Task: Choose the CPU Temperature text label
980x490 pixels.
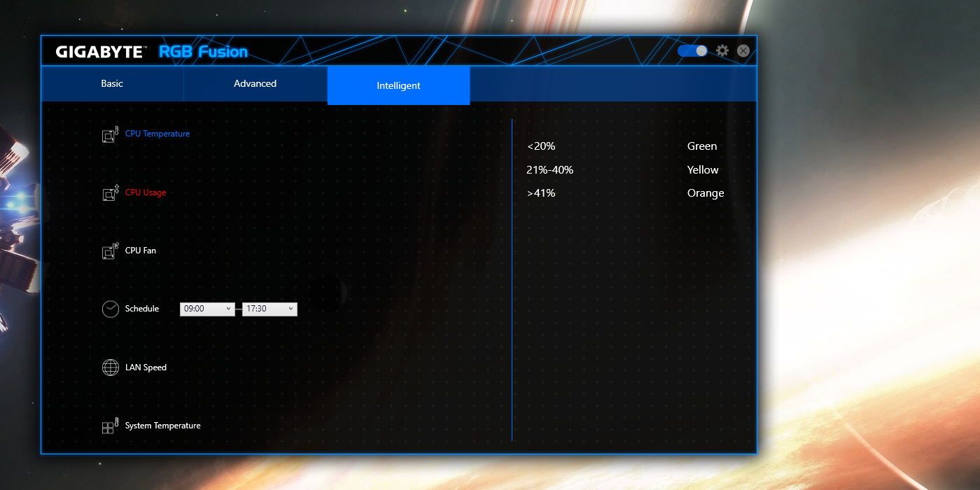Action: coord(157,134)
